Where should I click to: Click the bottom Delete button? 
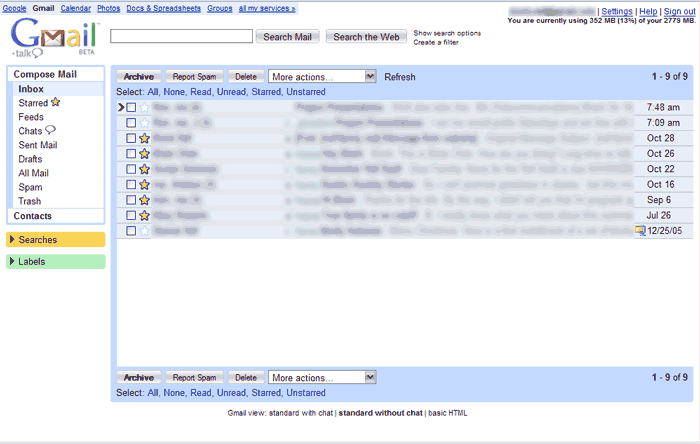click(246, 378)
